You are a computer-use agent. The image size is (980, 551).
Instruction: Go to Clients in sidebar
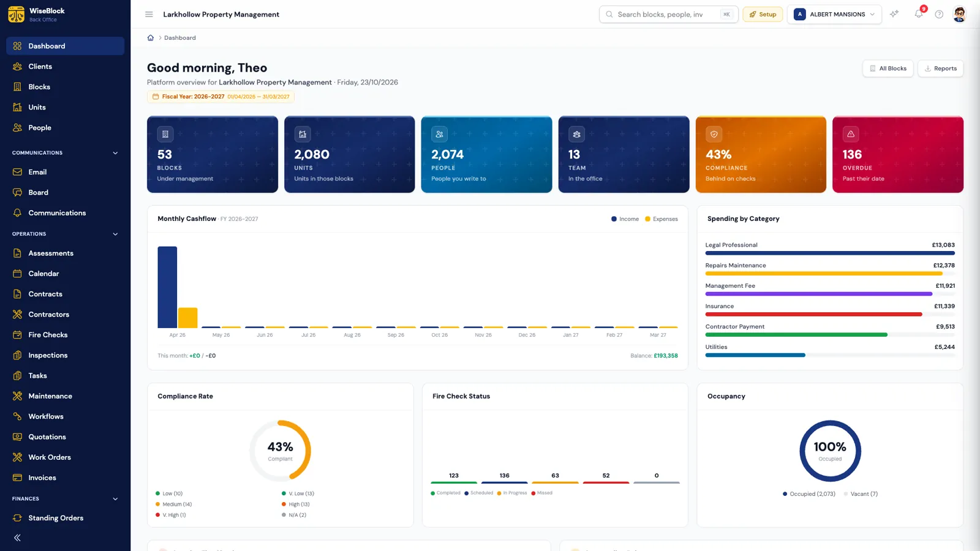pos(65,66)
